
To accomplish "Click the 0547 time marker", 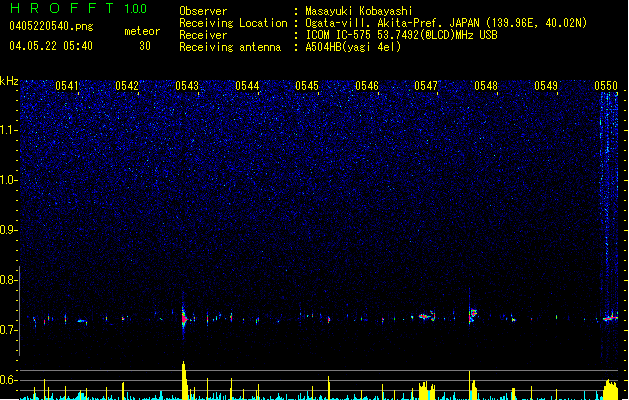I will 426,86.
